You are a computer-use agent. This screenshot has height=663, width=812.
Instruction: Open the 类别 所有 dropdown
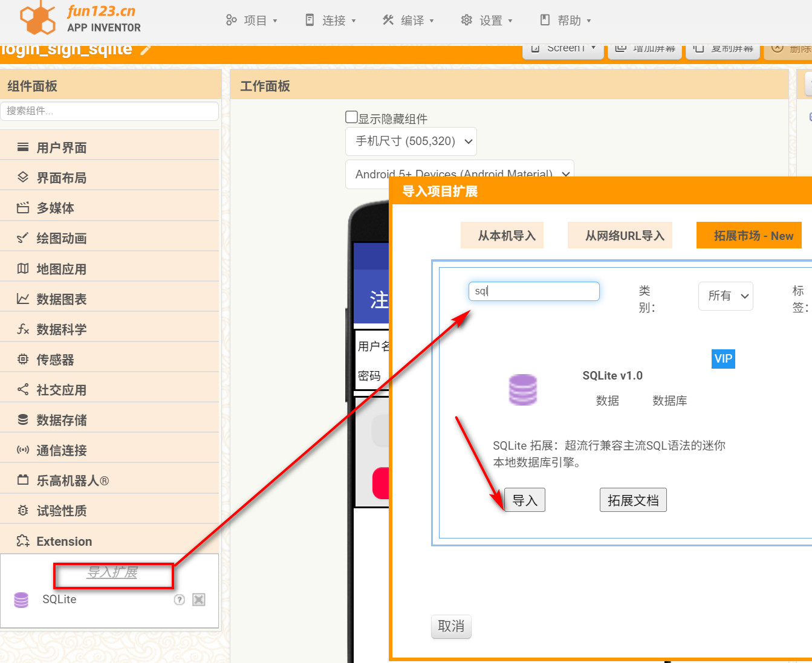pos(726,296)
